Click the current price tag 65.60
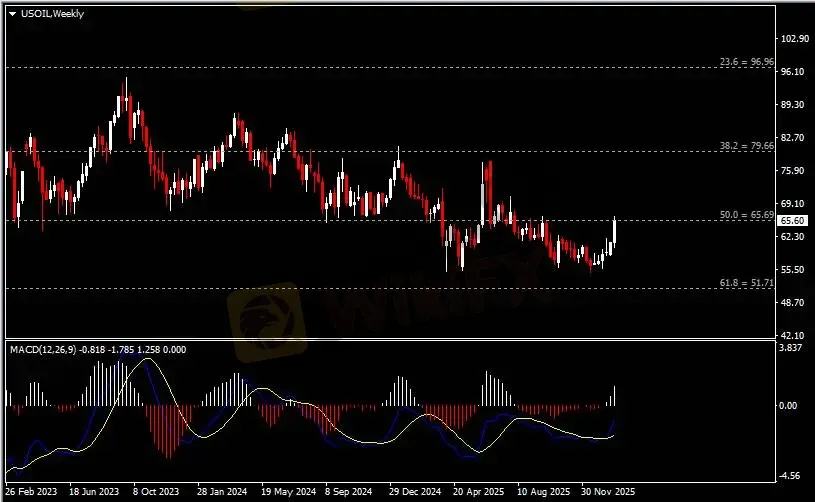Viewport: 815px width, 502px height. click(793, 221)
